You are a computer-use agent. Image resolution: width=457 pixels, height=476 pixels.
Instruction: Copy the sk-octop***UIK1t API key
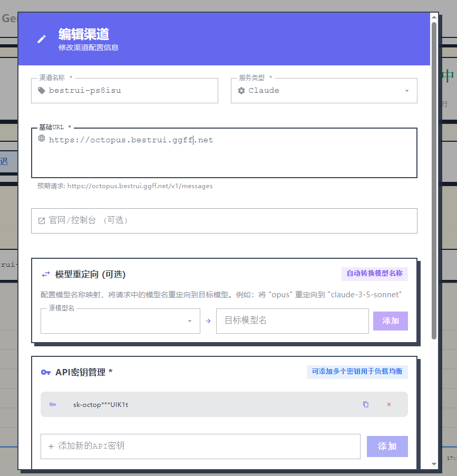(366, 404)
